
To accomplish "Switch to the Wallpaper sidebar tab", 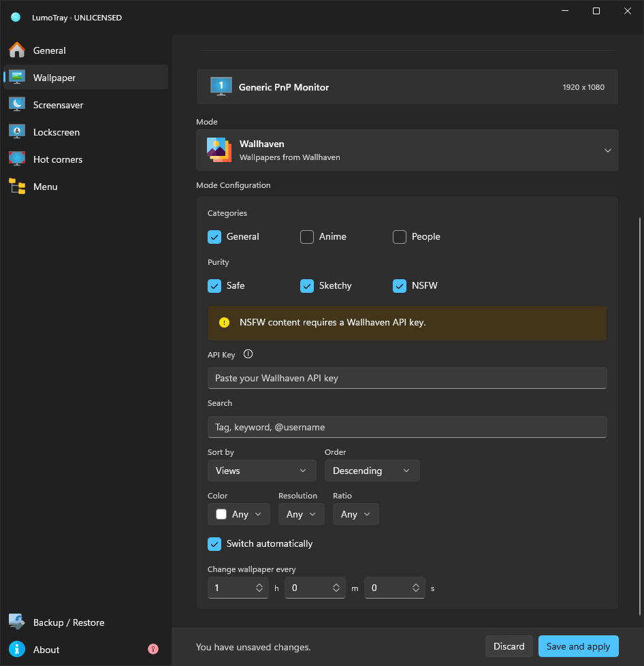I will coord(86,78).
